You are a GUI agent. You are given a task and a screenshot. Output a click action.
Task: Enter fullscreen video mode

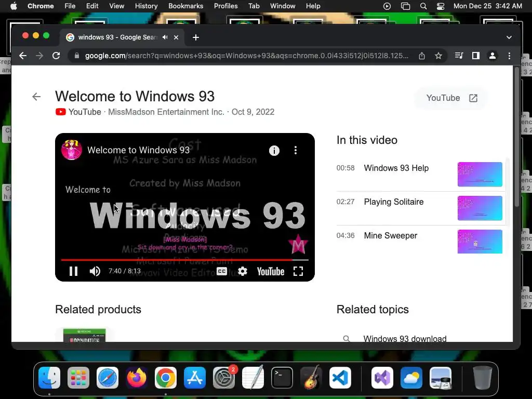[298, 271]
